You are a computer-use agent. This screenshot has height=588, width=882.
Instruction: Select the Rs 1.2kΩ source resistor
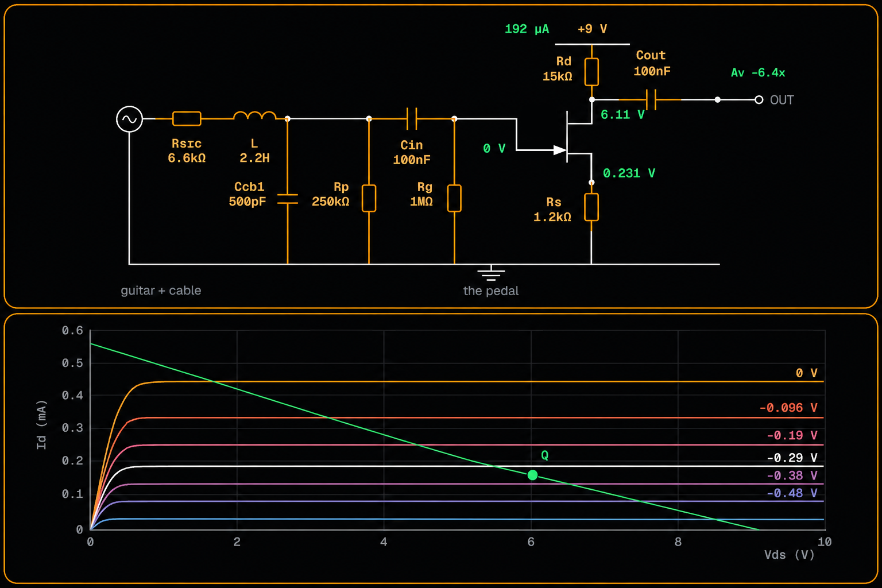tap(591, 207)
